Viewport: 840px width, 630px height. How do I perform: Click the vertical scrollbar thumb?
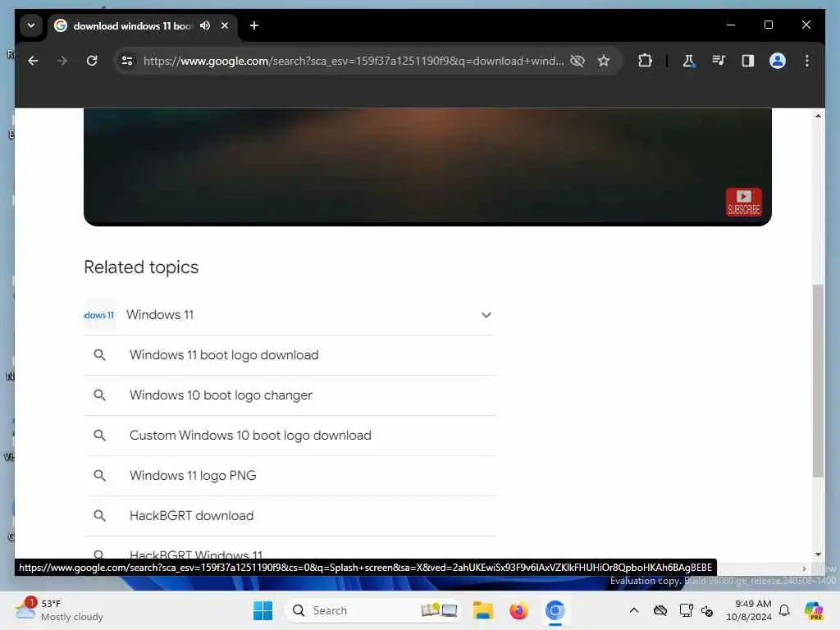tap(818, 381)
